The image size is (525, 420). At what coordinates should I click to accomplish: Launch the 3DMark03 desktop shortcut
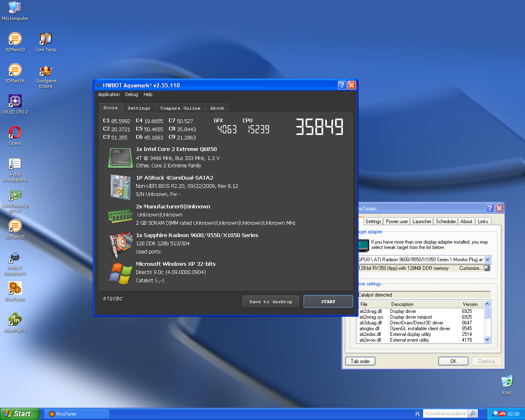pos(15,42)
